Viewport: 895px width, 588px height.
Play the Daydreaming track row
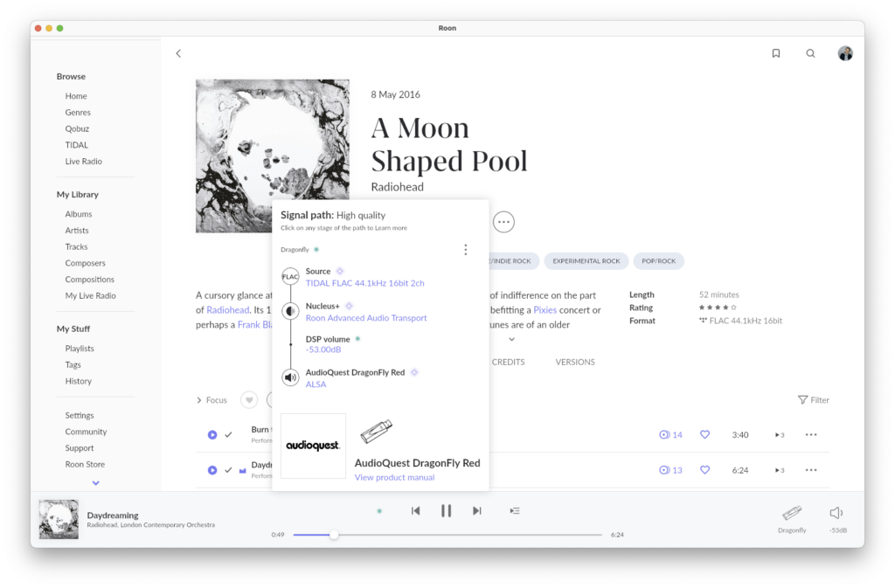212,470
